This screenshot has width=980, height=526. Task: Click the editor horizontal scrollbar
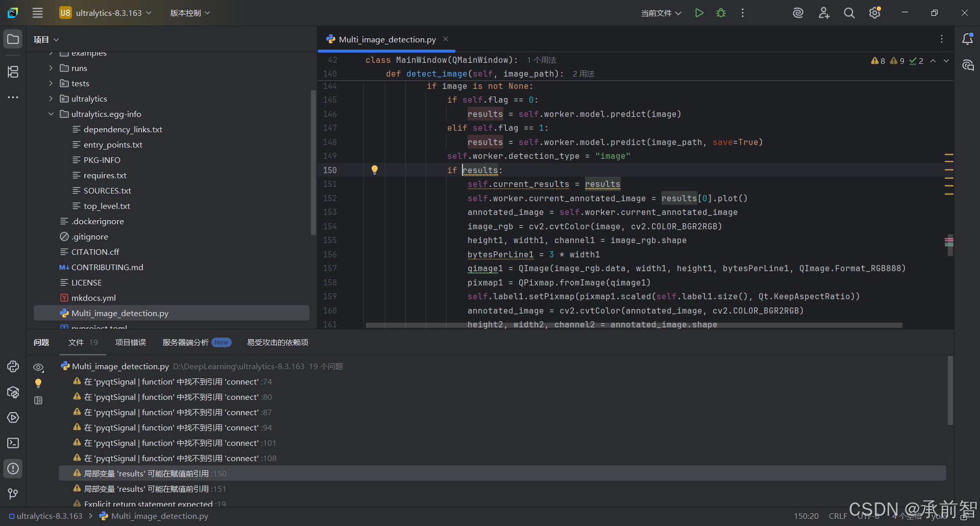[633, 325]
